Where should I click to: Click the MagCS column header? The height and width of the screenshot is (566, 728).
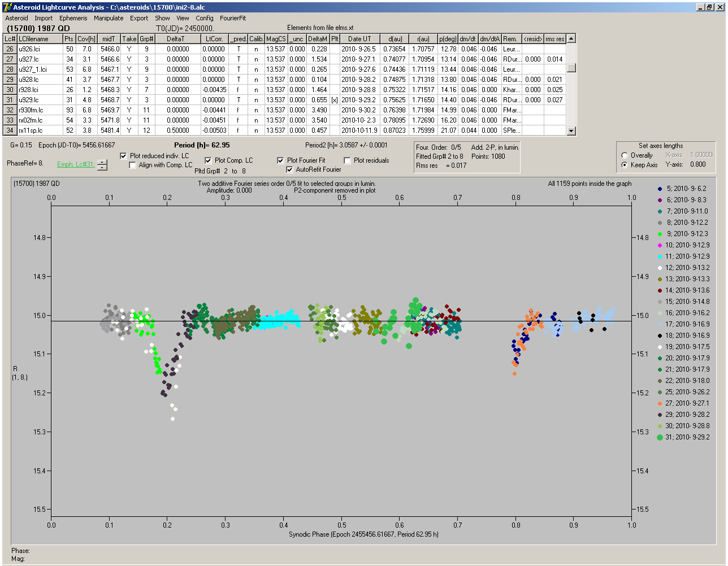coord(276,39)
